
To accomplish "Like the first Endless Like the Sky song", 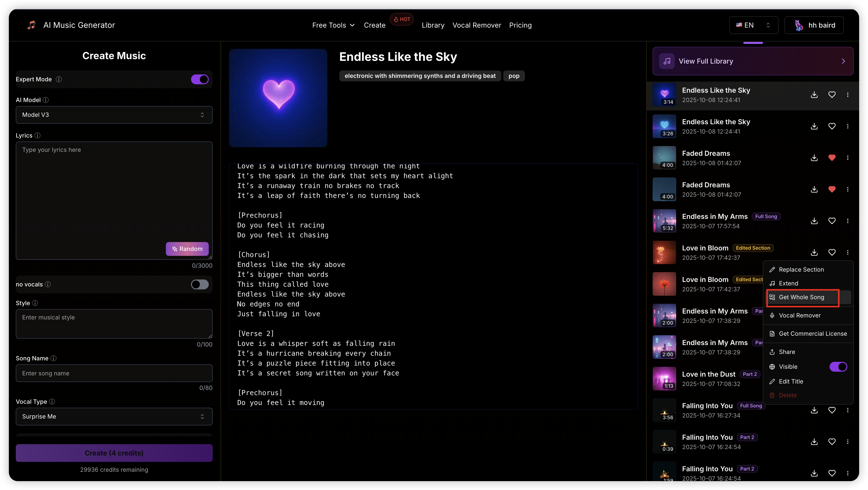I will coord(832,95).
